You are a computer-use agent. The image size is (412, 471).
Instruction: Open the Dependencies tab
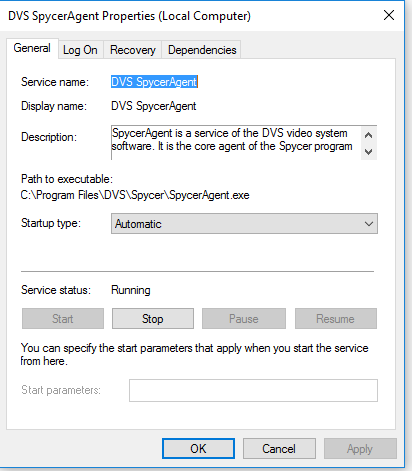[202, 50]
